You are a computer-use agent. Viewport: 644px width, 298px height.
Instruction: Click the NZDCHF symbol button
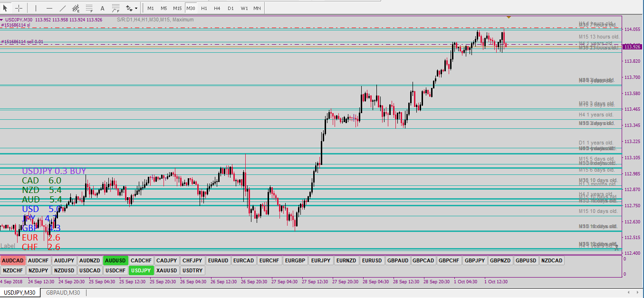click(x=12, y=270)
